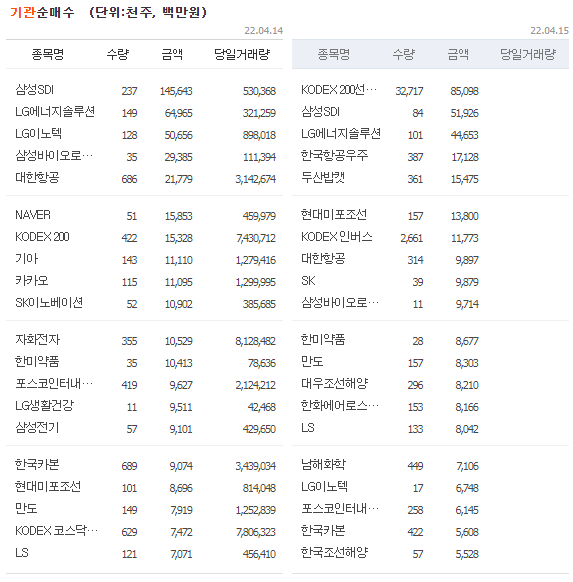The height and width of the screenshot is (582, 573).
Task: Click the trading volume 42,468
Action: pos(262,407)
